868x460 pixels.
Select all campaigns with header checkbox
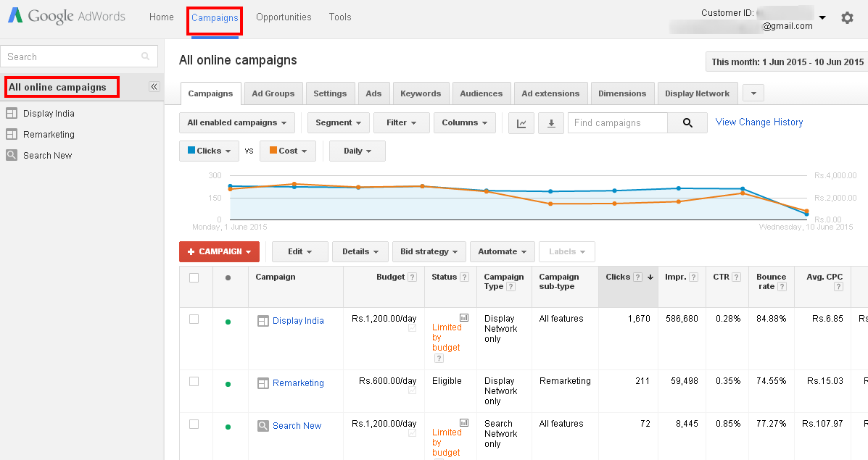point(194,277)
